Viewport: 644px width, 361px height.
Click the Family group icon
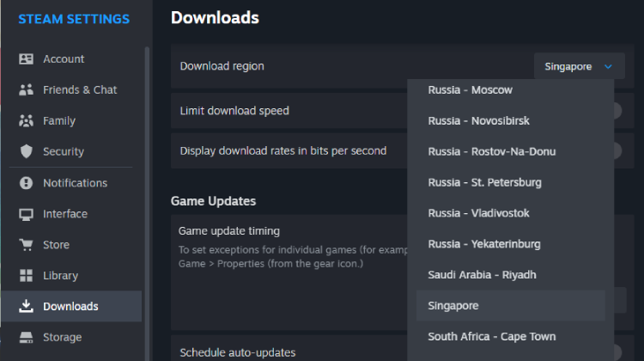(x=27, y=120)
